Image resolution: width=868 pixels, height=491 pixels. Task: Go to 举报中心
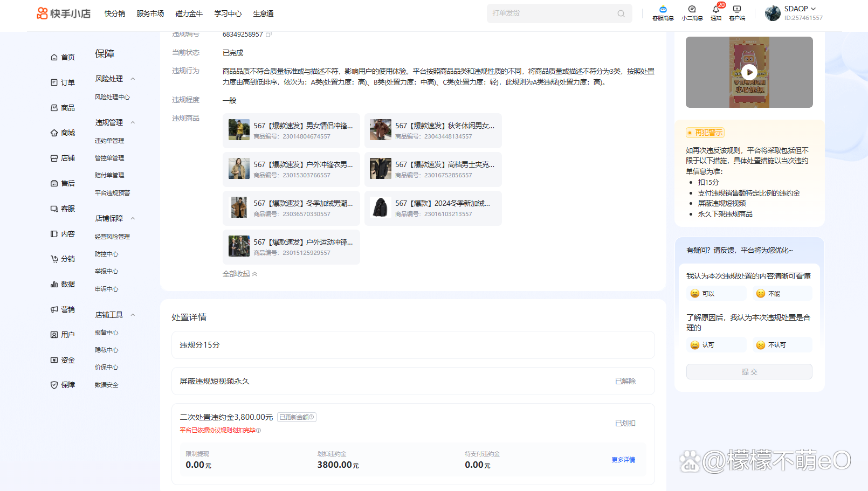106,271
